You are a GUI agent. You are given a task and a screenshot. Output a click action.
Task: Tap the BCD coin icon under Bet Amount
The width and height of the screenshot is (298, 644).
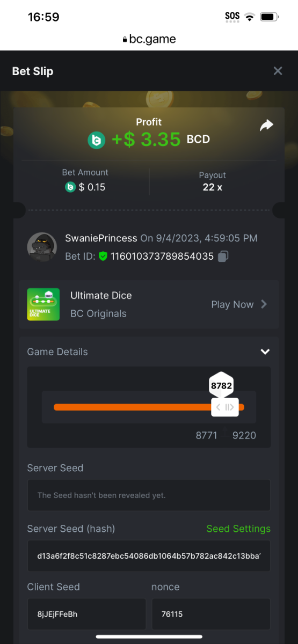coord(70,187)
